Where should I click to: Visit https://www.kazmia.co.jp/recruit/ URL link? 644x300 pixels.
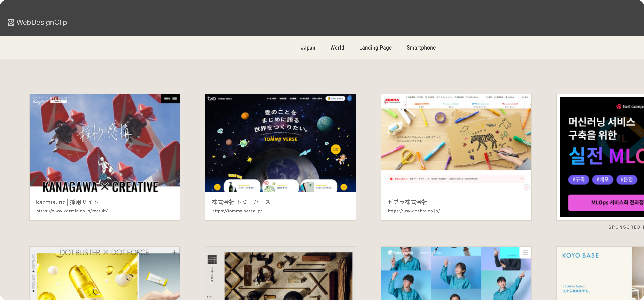point(72,211)
